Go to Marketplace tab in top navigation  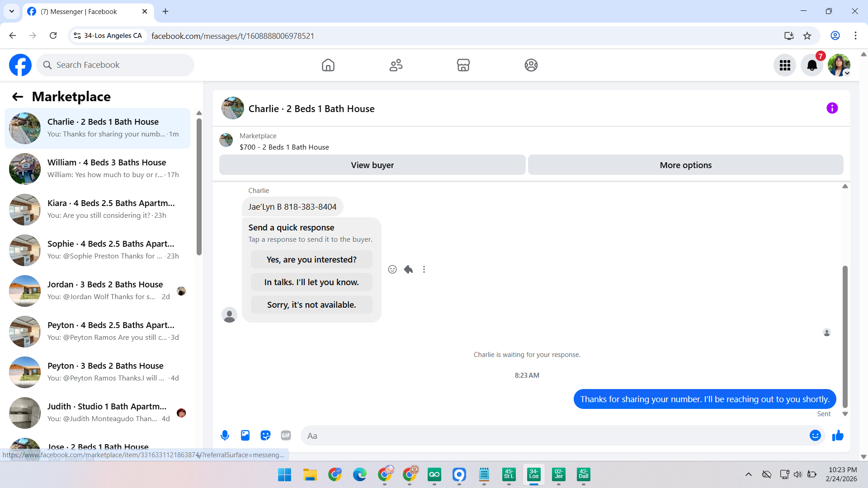[x=463, y=66]
